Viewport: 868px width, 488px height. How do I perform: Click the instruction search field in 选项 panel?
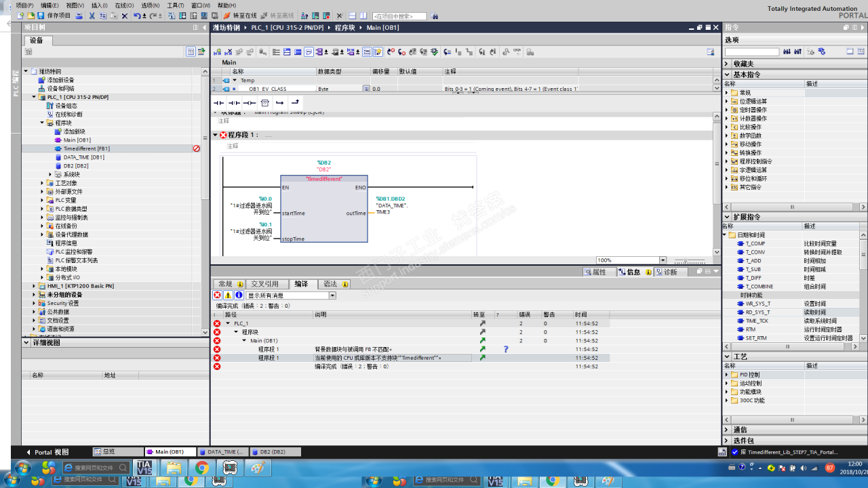752,52
